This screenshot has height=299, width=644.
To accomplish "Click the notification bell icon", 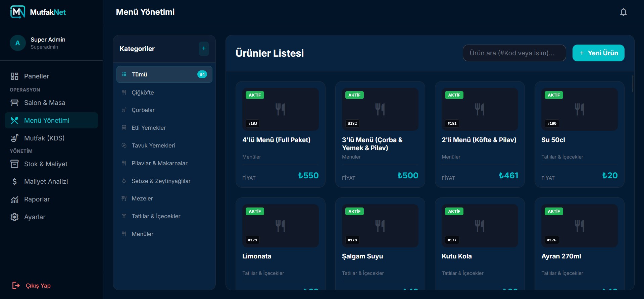I will coord(623,12).
